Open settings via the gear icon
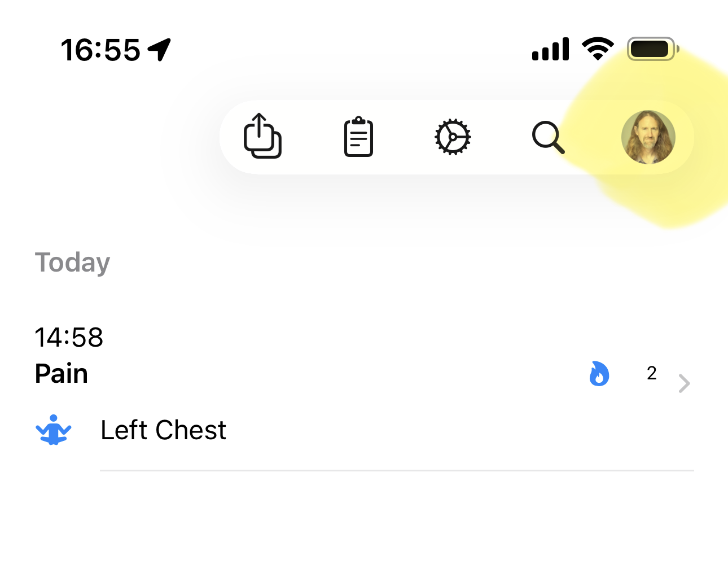The width and height of the screenshot is (728, 564). point(453,137)
